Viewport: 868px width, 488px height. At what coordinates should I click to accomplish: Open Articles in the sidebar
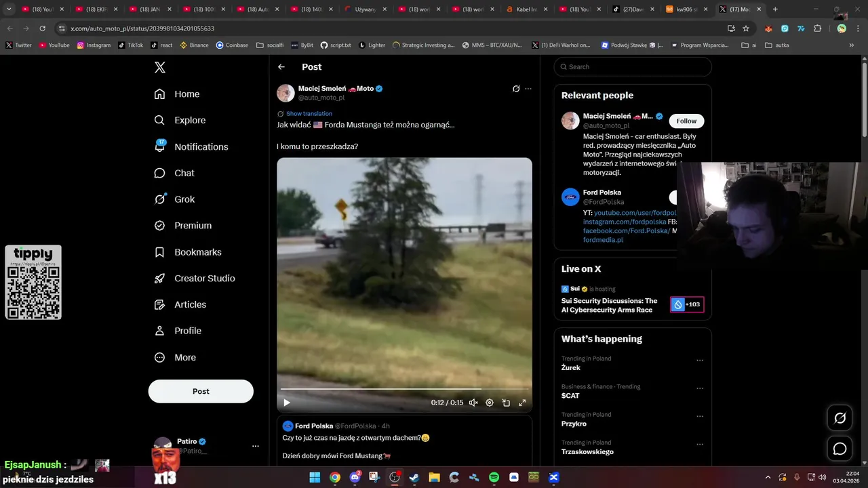pos(180,304)
